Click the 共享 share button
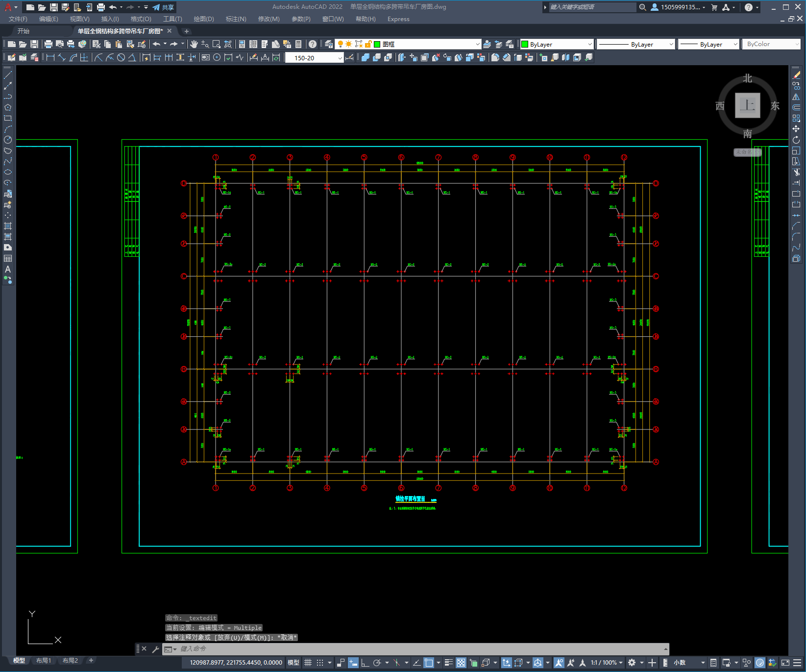Viewport: 806px width, 672px height. click(x=164, y=7)
